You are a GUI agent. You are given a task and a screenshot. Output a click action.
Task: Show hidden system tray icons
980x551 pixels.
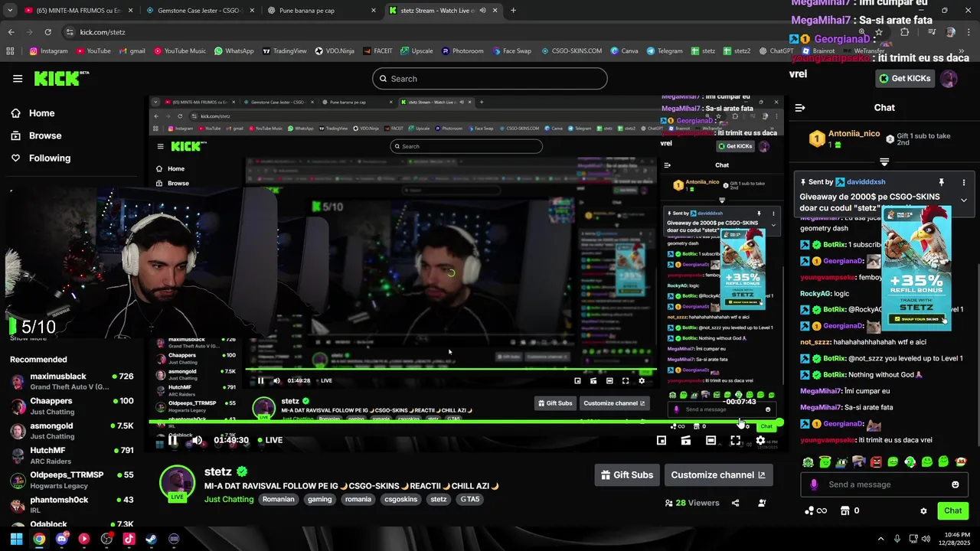coord(880,539)
